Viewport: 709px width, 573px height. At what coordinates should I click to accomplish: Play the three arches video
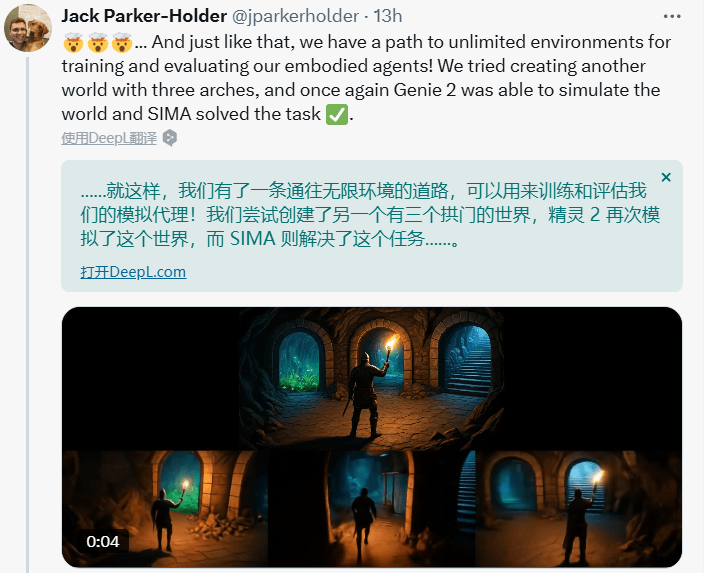click(x=372, y=437)
